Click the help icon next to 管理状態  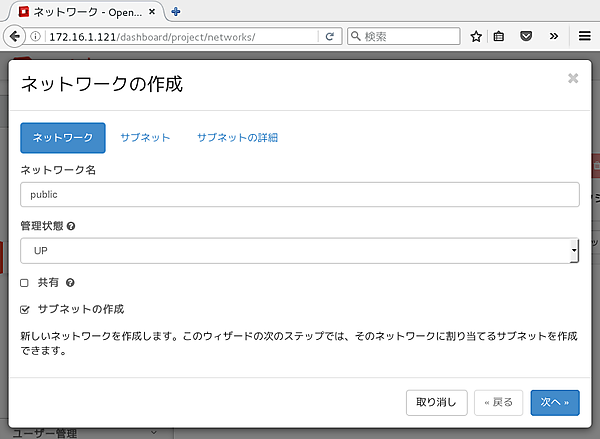(x=71, y=226)
